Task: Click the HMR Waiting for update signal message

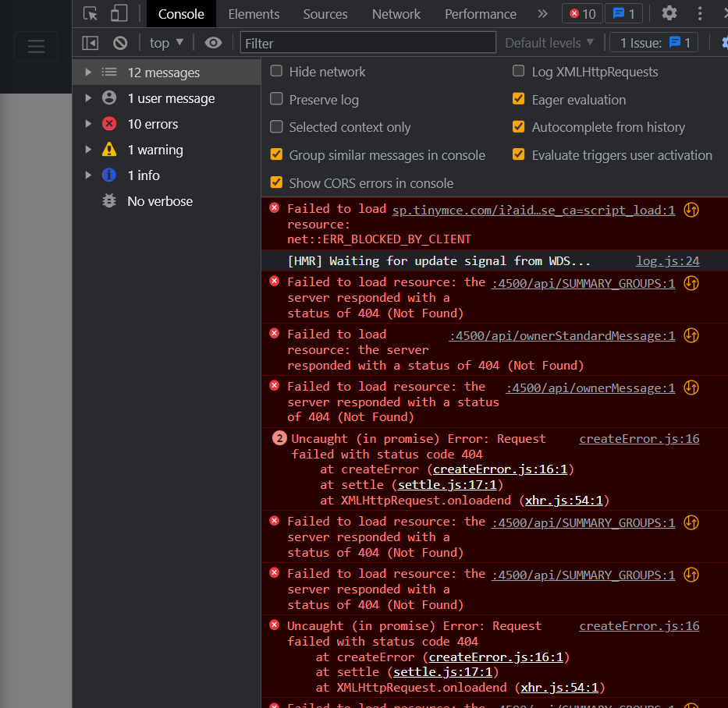Action: click(x=439, y=260)
